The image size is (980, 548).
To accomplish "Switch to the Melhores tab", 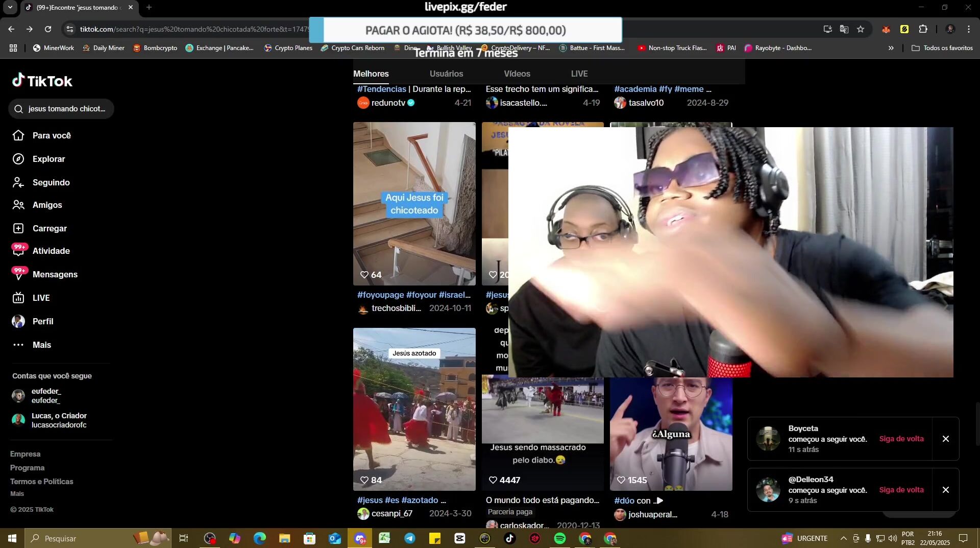I will 371,74.
